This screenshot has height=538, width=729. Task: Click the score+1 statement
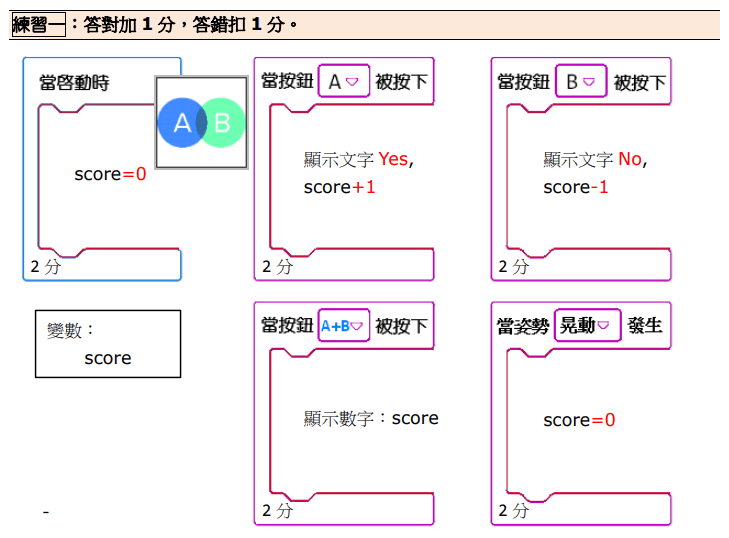(339, 187)
